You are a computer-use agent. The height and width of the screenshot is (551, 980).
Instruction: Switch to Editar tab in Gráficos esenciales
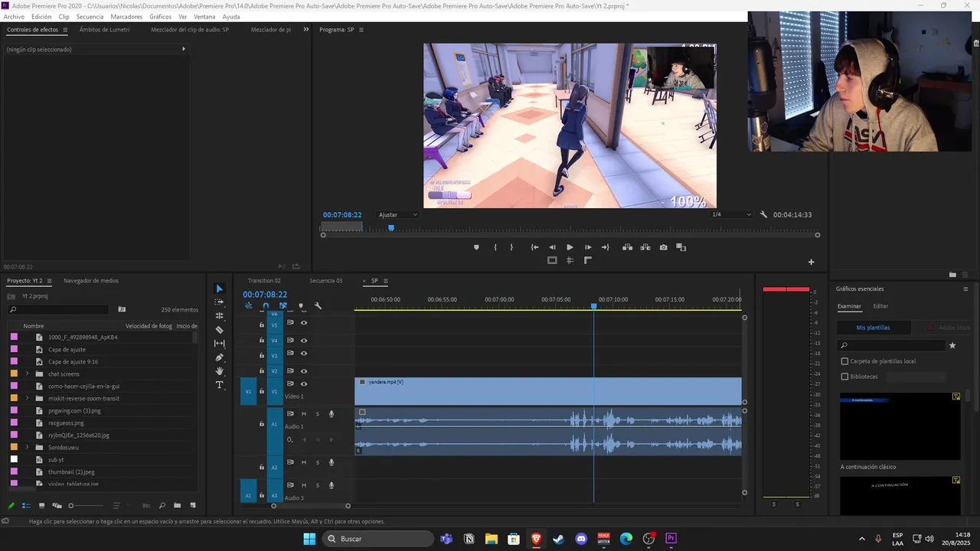point(880,306)
